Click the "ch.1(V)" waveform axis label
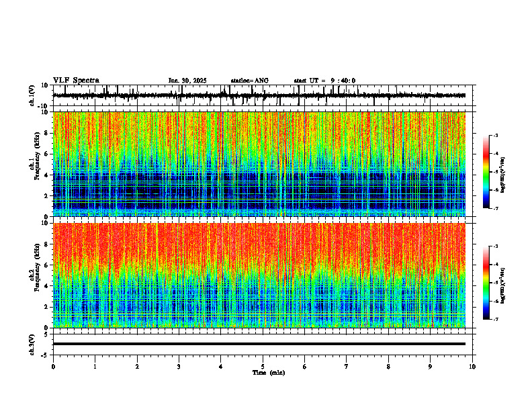Viewport: 532px width, 411px height. [x=32, y=95]
